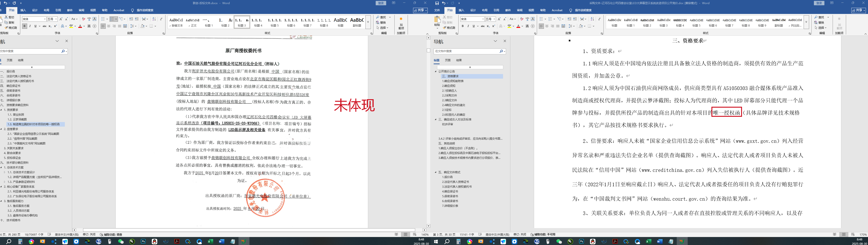
Task: Toggle italic in the right Word window
Action: tap(468, 26)
